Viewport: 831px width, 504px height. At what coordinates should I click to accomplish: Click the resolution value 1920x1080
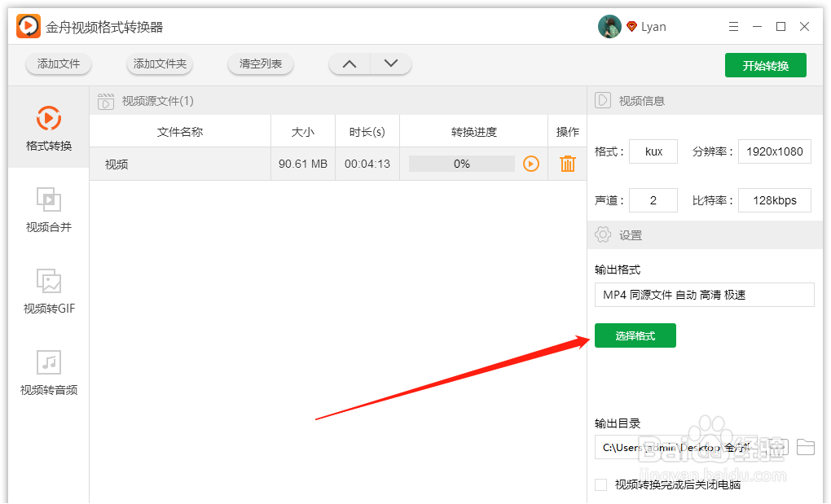coord(775,151)
